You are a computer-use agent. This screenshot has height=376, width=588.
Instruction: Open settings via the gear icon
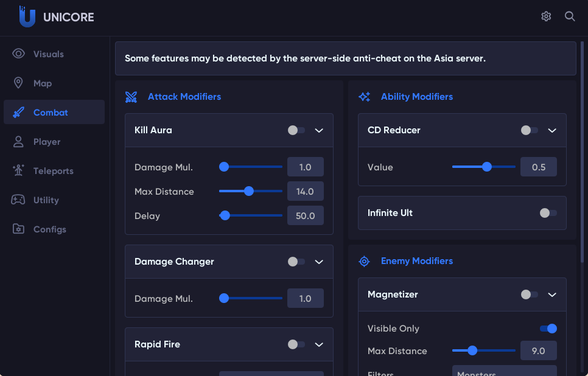pos(546,16)
